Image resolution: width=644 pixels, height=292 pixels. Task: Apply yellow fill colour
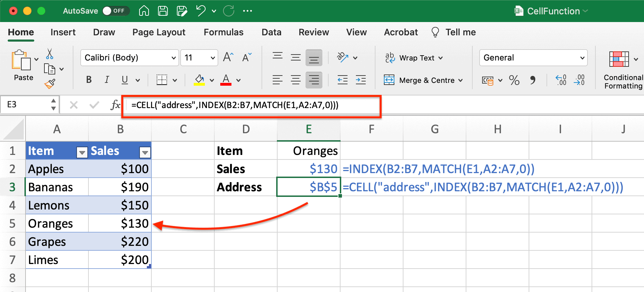point(199,80)
